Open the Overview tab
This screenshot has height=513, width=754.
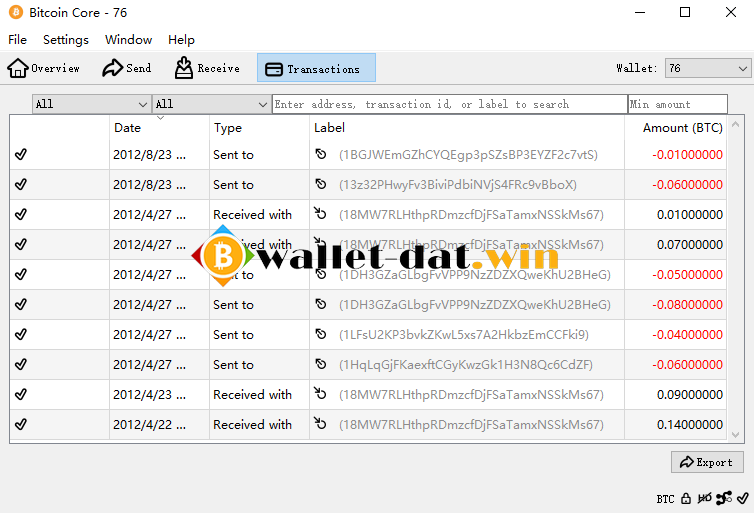(x=43, y=68)
